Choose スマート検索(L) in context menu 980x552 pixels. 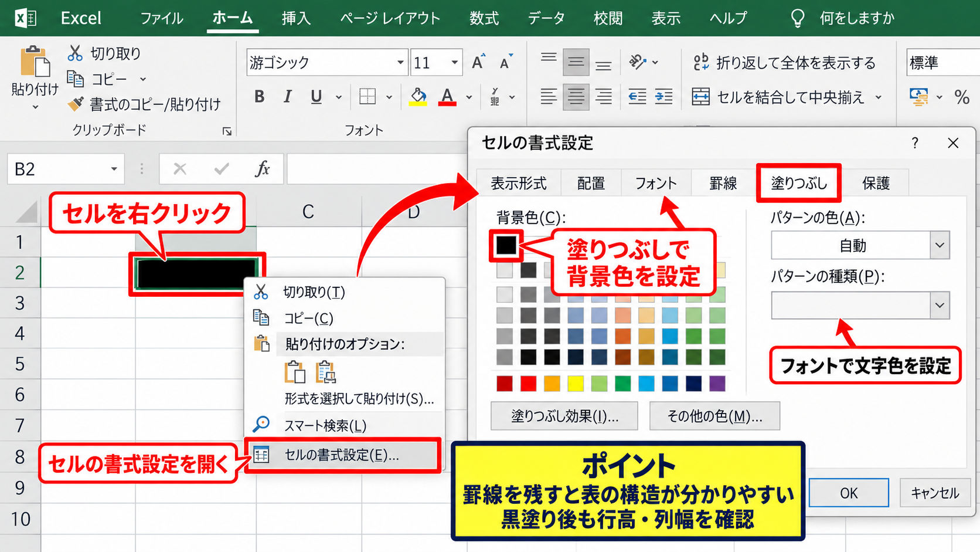click(345, 425)
